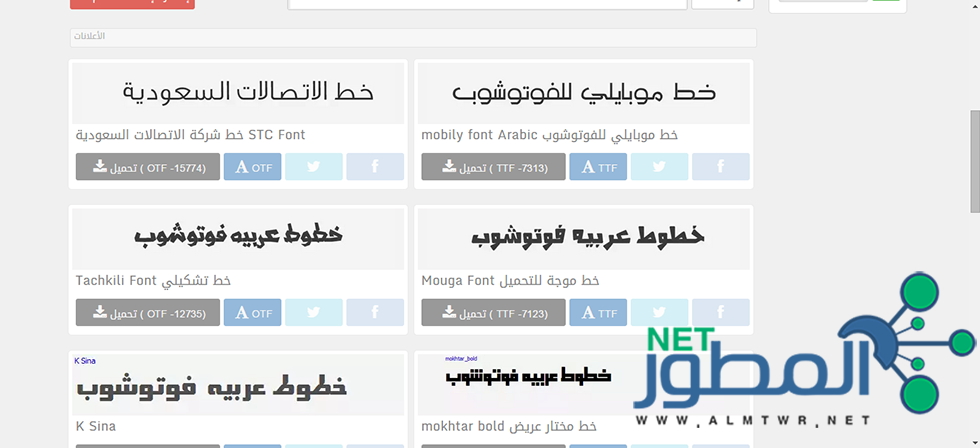Click the الأعلانات ads banner
The height and width of the screenshot is (448, 980).
coord(413,37)
